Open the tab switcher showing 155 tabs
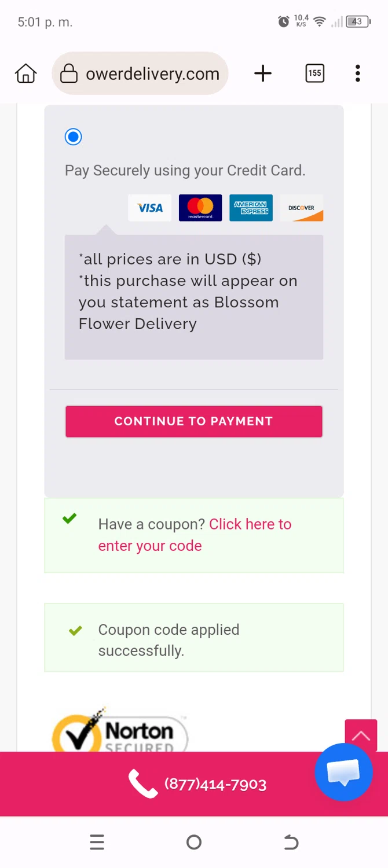 click(314, 73)
